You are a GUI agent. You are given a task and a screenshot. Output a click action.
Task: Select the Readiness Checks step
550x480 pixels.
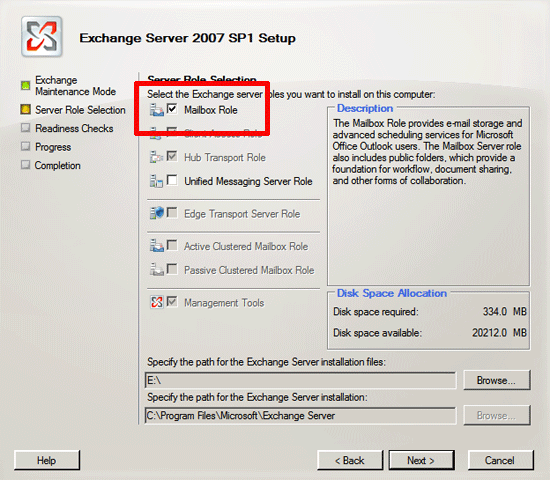click(74, 128)
